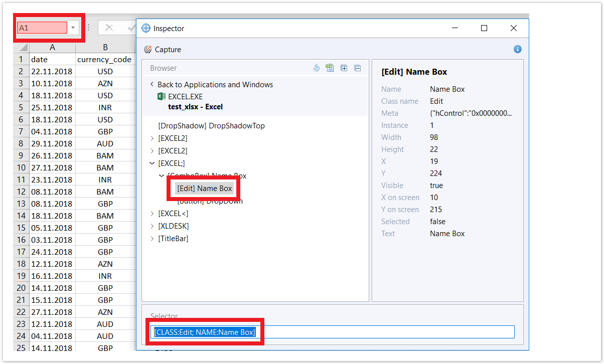Click the Excel Name Box showing A1
The image size is (604, 364).
pyautogui.click(x=42, y=28)
